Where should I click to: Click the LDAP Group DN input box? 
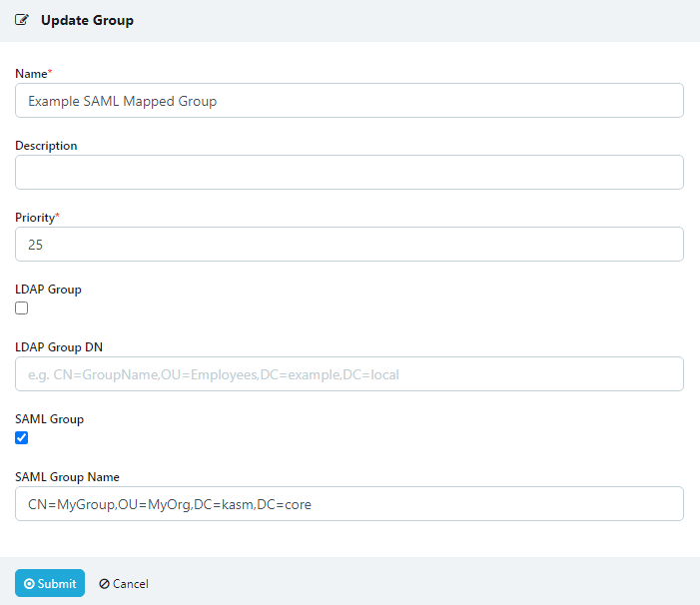tap(350, 374)
